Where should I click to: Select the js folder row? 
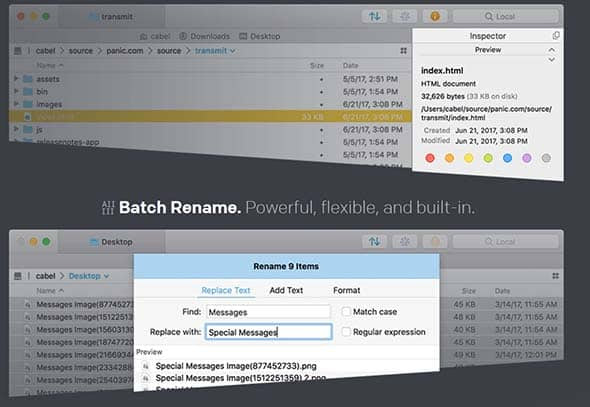point(210,130)
